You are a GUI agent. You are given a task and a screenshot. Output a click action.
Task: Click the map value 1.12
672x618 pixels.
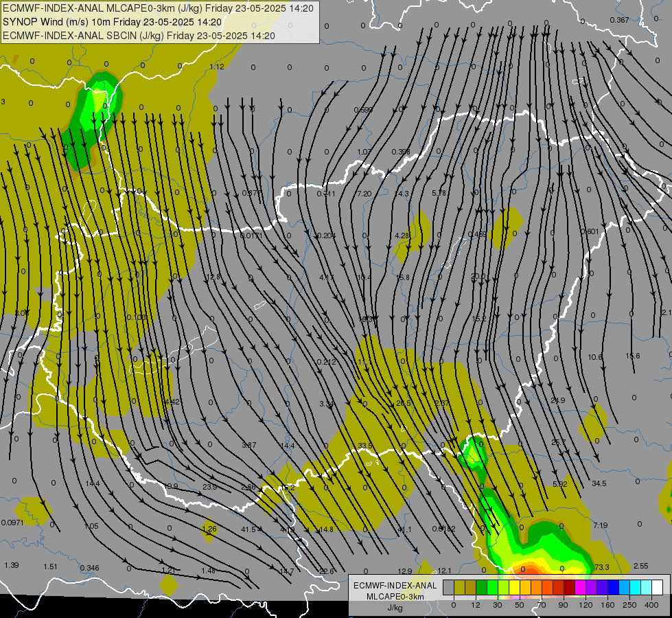point(217,67)
